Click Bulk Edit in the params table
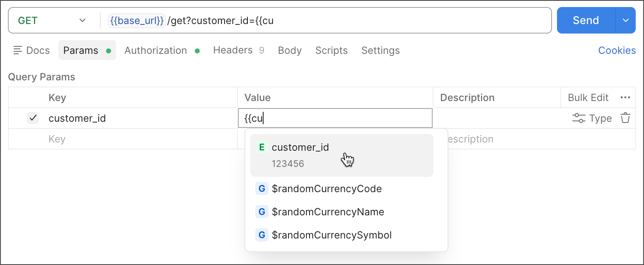Image resolution: width=644 pixels, height=265 pixels. pyautogui.click(x=588, y=98)
